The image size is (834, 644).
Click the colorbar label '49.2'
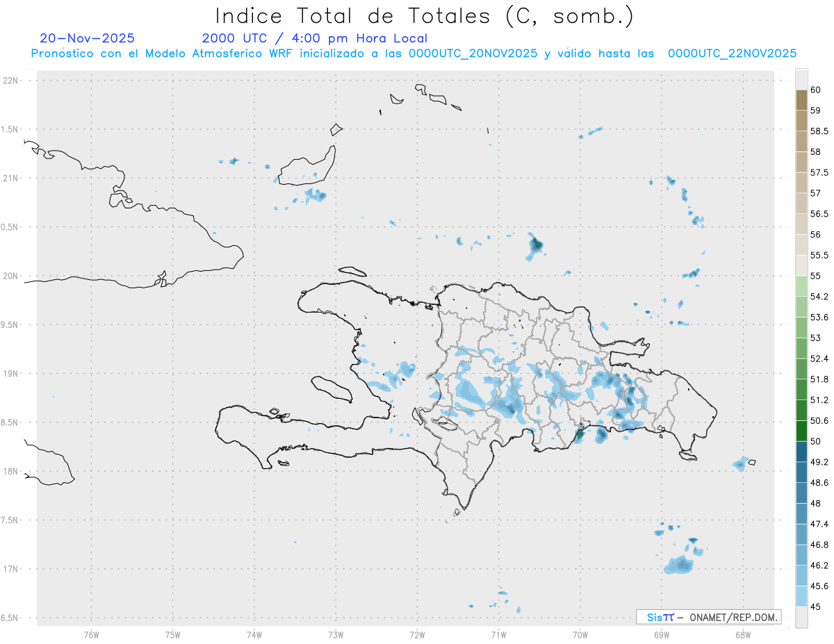[x=819, y=462]
